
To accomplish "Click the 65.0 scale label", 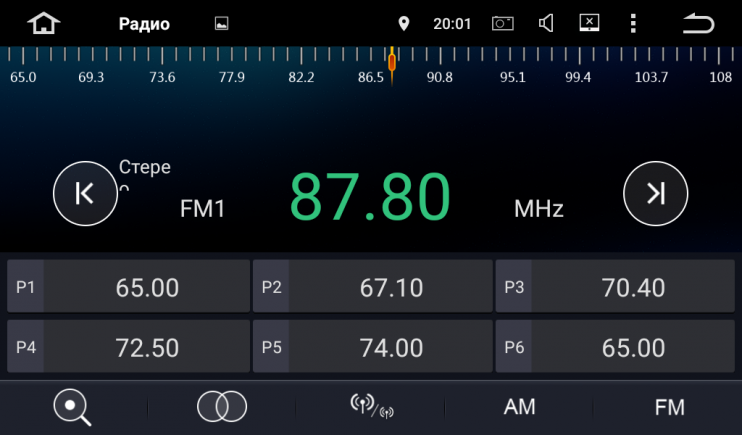I will coord(23,77).
